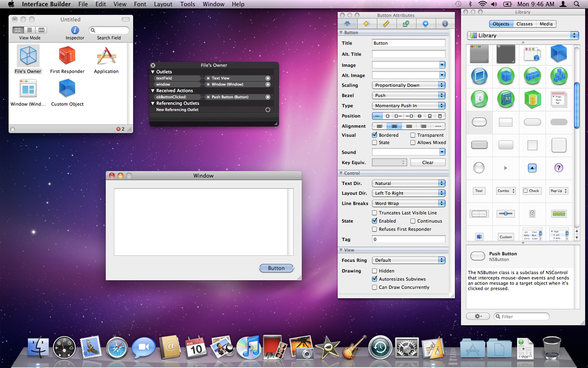Viewport: 588px width, 368px height.
Task: Collapse Received Actions section
Action: pos(153,90)
